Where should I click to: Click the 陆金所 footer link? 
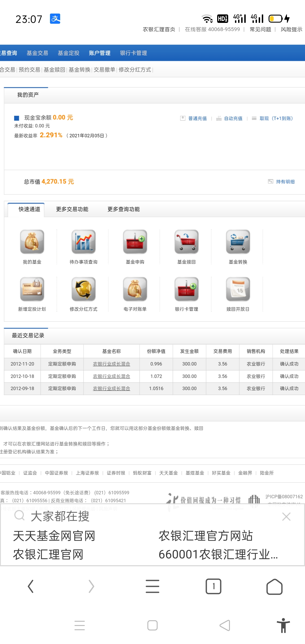coord(267,473)
